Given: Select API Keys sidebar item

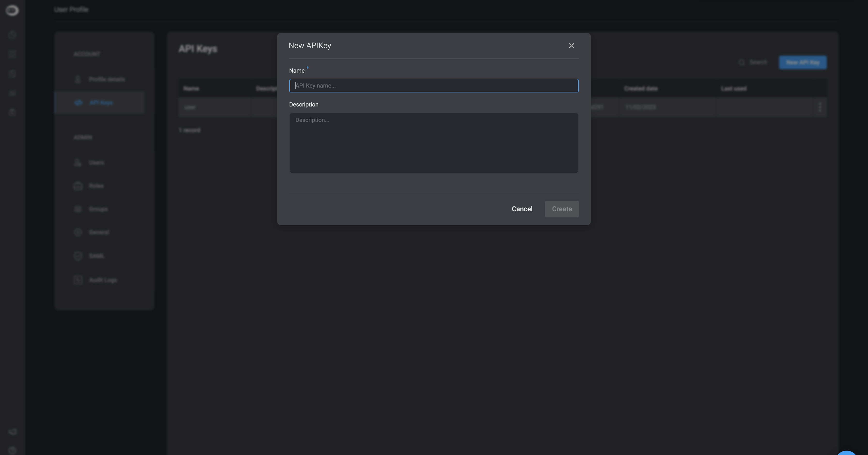Looking at the screenshot, I should pyautogui.click(x=101, y=102).
